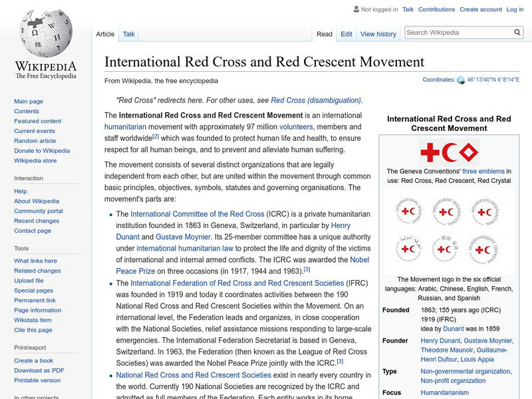Viewport: 532px width, 399px height.
Task: Click the search magnifier icon
Action: pos(517,33)
